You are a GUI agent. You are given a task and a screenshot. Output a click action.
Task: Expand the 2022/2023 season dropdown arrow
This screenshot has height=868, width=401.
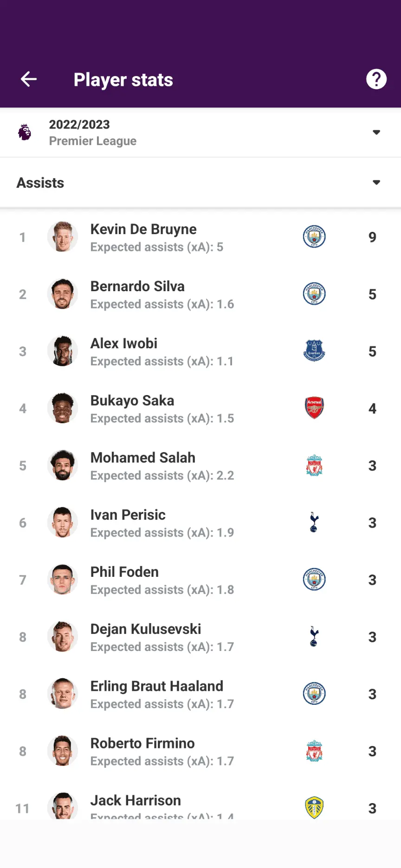coord(376,133)
